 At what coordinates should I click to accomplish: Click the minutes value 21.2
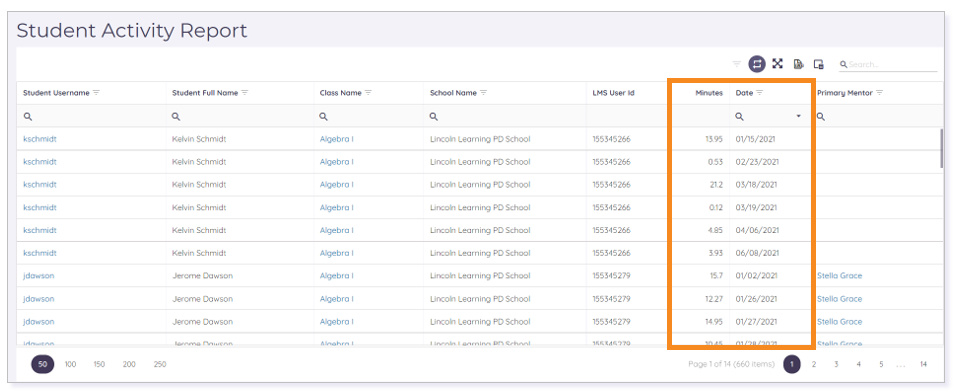point(715,184)
